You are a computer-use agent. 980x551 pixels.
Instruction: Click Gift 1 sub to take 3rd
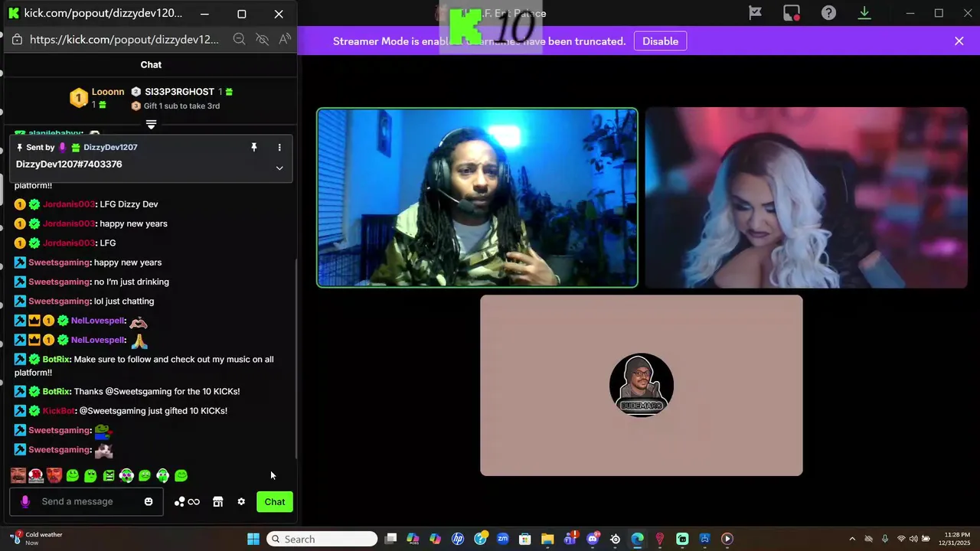181,106
